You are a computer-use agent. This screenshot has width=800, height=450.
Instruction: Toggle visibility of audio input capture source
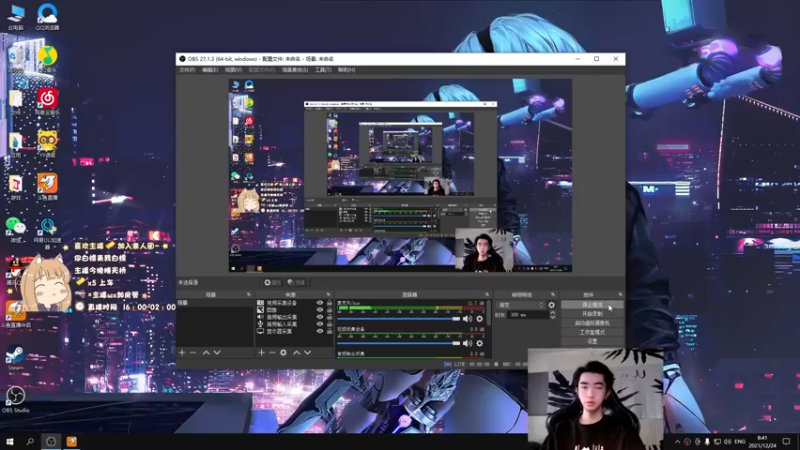[320, 324]
